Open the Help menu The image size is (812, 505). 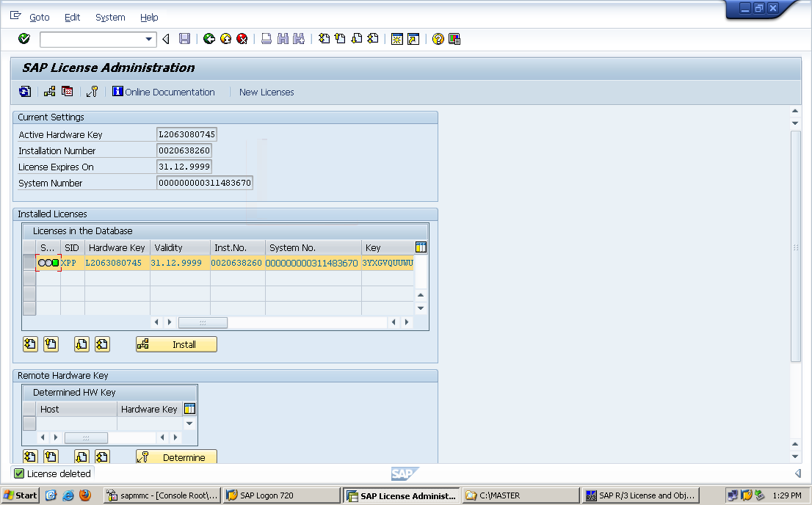[x=149, y=17]
